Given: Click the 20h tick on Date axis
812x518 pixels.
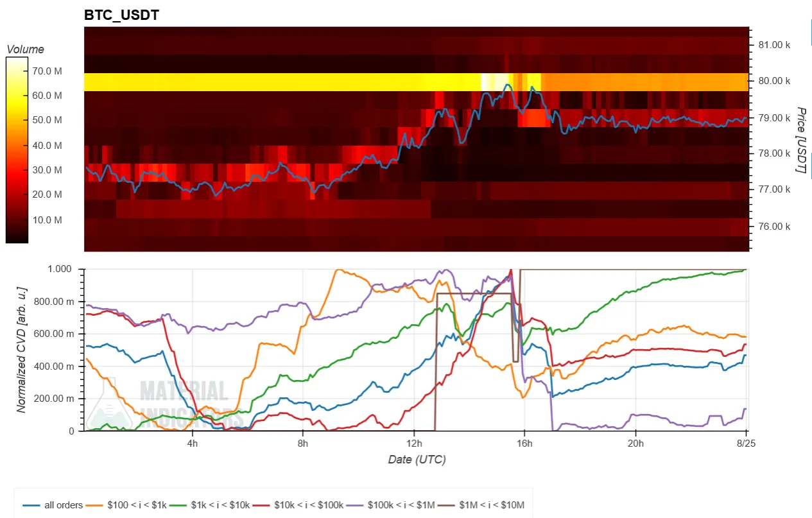Looking at the screenshot, I should (635, 443).
